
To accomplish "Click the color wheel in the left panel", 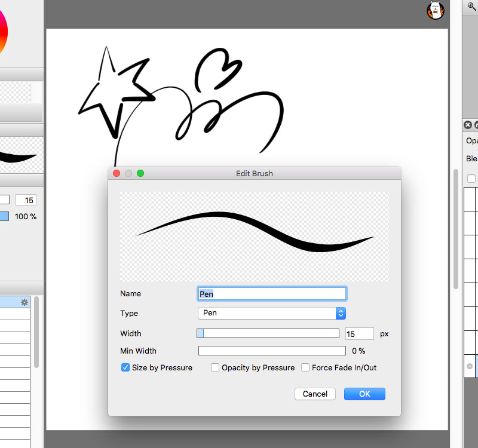I will coord(3,32).
